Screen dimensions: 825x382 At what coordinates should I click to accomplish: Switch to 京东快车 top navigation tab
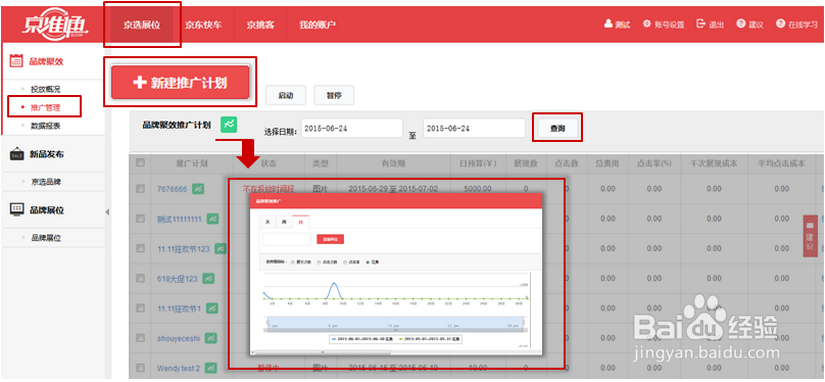click(x=204, y=24)
